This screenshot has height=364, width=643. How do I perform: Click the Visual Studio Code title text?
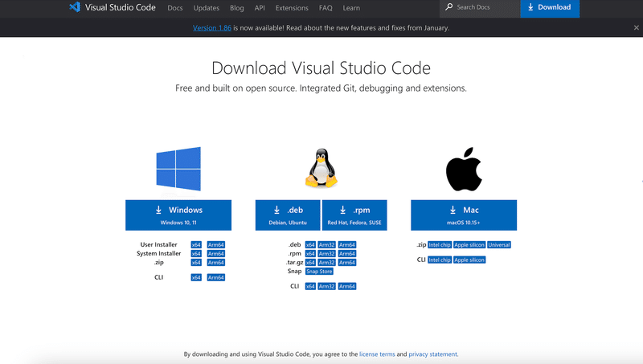click(120, 7)
